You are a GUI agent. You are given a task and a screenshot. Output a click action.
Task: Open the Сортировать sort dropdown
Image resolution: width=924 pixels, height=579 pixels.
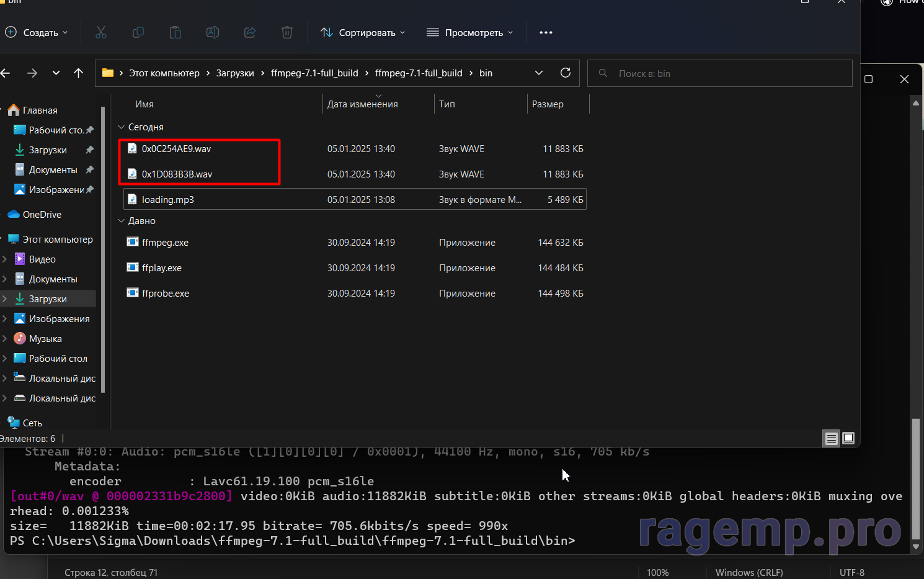363,32
